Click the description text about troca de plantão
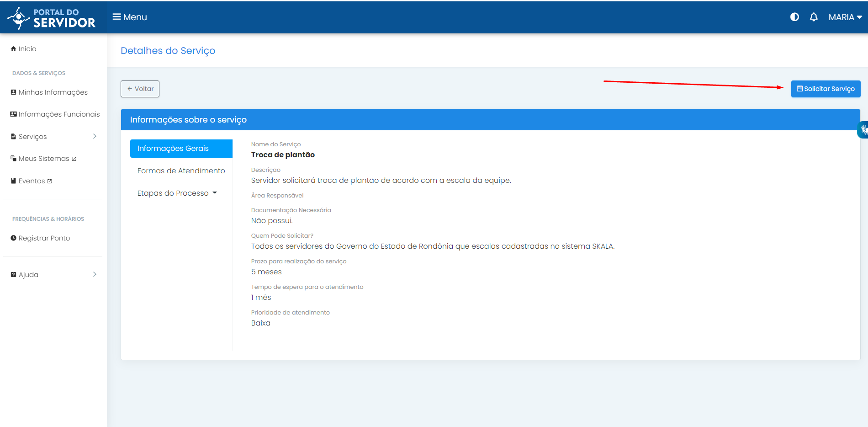The height and width of the screenshot is (427, 868). click(x=381, y=180)
